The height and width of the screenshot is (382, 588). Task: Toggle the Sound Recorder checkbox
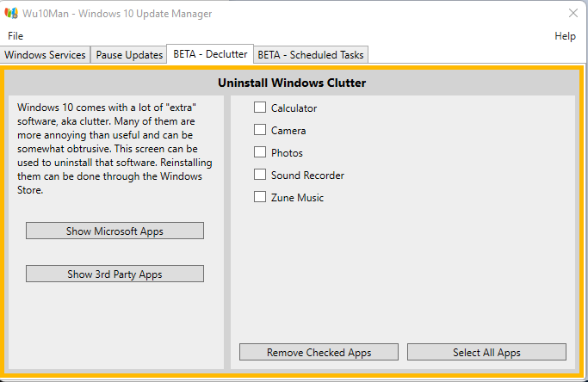260,175
